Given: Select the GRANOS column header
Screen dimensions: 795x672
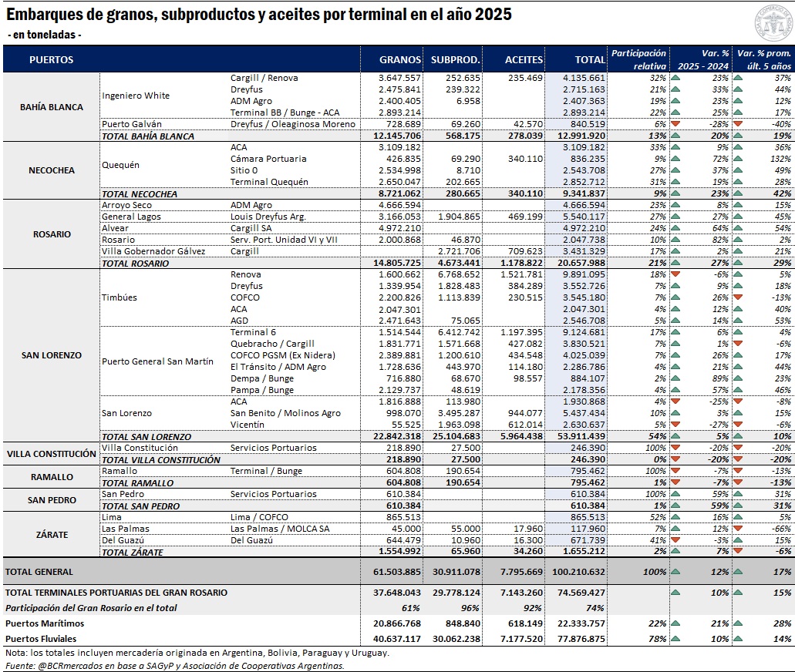Looking at the screenshot, I should tap(399, 59).
